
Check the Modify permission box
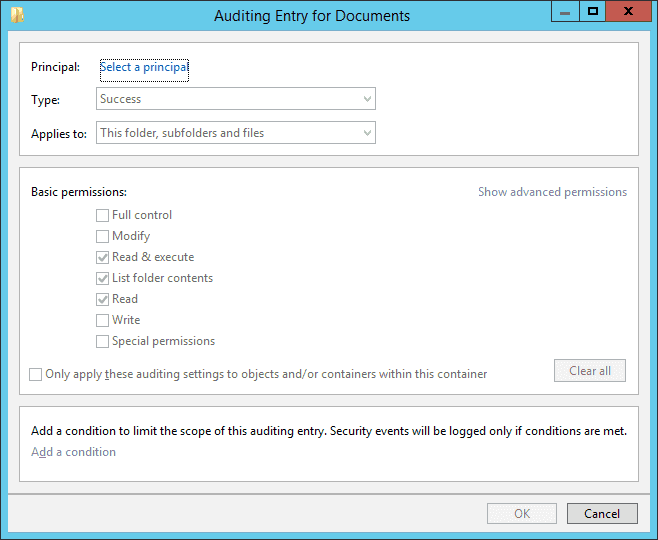(103, 236)
